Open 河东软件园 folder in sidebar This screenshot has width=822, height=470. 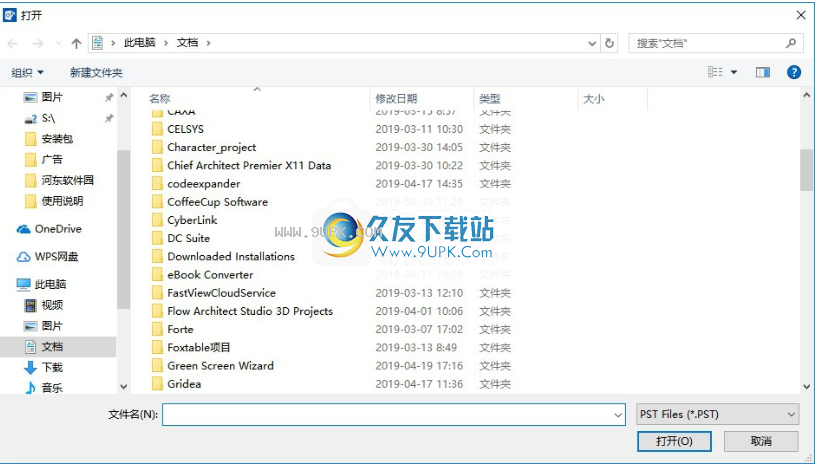68,180
